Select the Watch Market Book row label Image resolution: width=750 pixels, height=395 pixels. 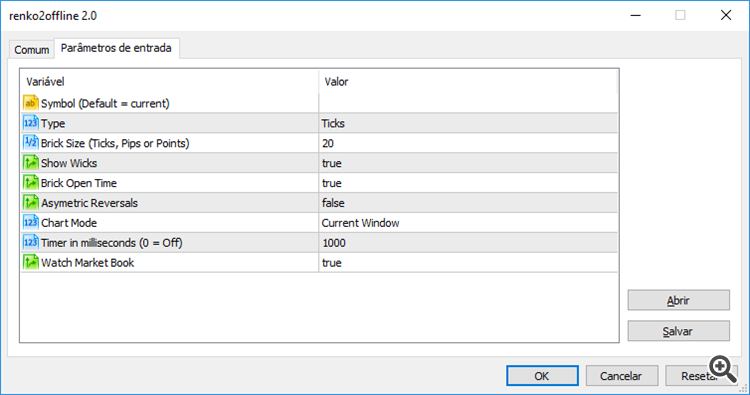click(88, 263)
